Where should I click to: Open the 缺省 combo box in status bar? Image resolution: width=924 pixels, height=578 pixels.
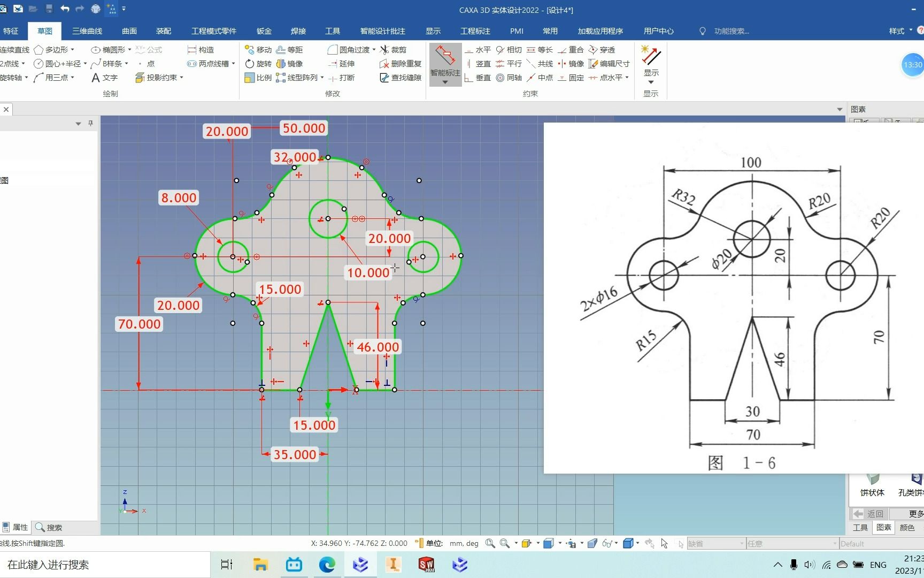(716, 544)
